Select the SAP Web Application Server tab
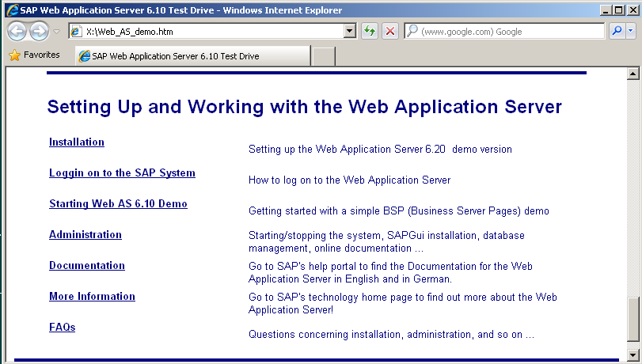This screenshot has height=364, width=642. [x=192, y=56]
